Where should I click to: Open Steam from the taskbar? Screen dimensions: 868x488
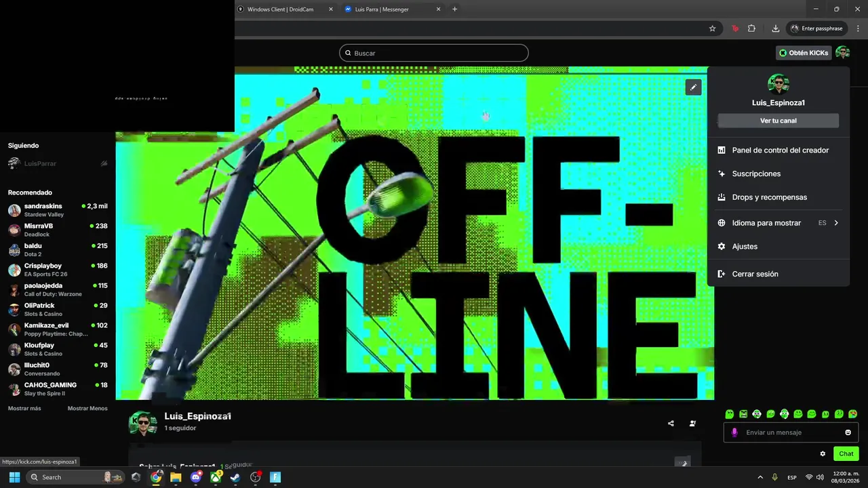(235, 477)
